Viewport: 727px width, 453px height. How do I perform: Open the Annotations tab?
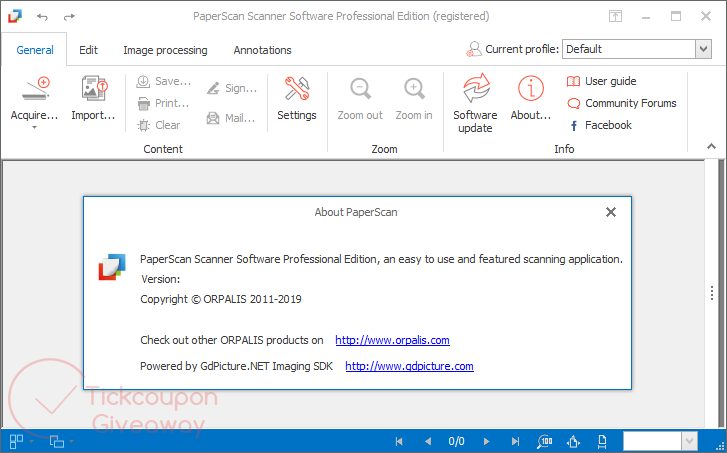point(262,50)
